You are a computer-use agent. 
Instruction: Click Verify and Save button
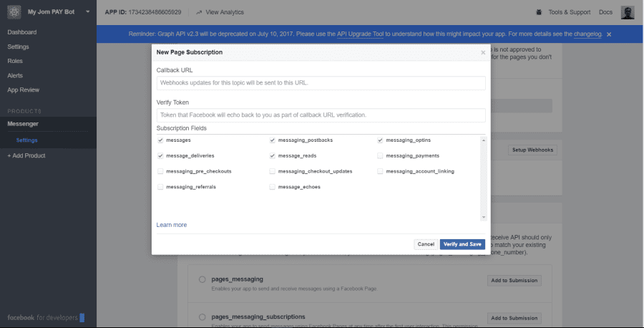462,244
